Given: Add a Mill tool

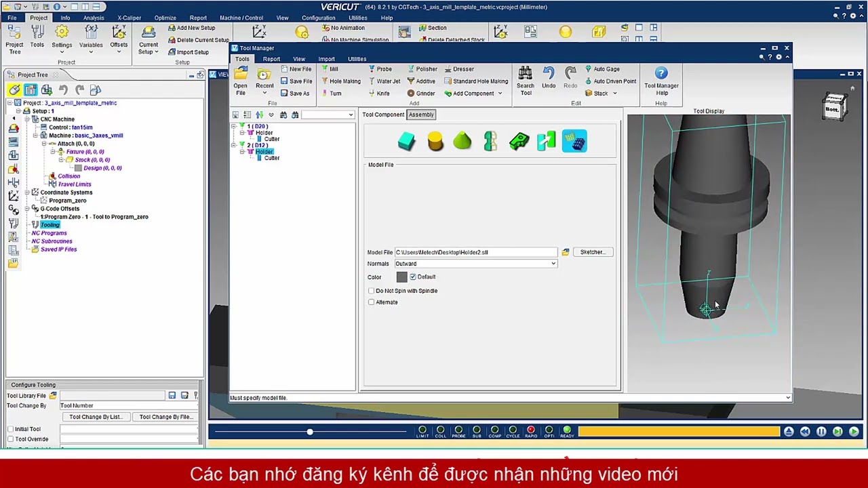Looking at the screenshot, I should (x=330, y=69).
